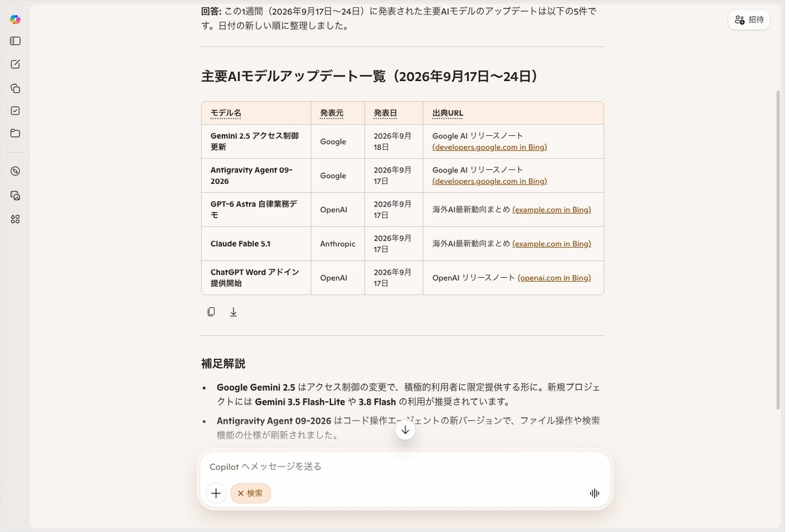Select the 'Antigravity Agent 09-2026' cell
Screen dimensions: 785x532
[256, 175]
